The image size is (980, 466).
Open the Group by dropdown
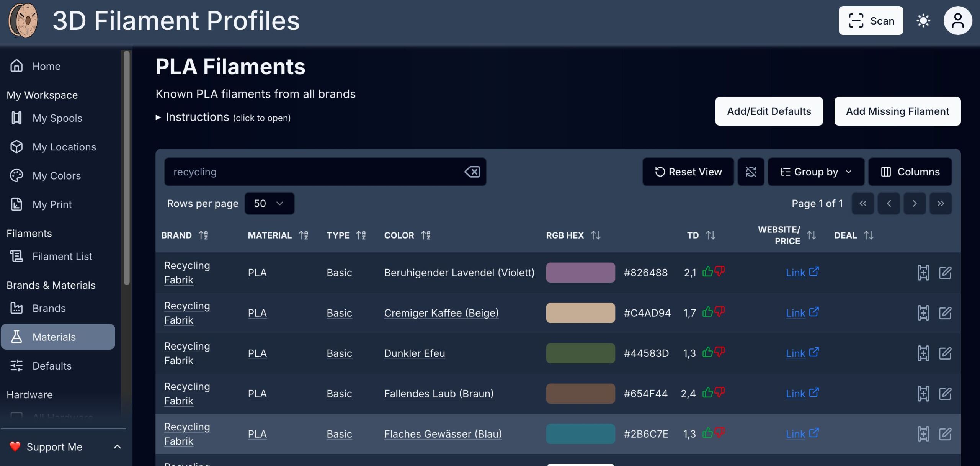point(816,172)
